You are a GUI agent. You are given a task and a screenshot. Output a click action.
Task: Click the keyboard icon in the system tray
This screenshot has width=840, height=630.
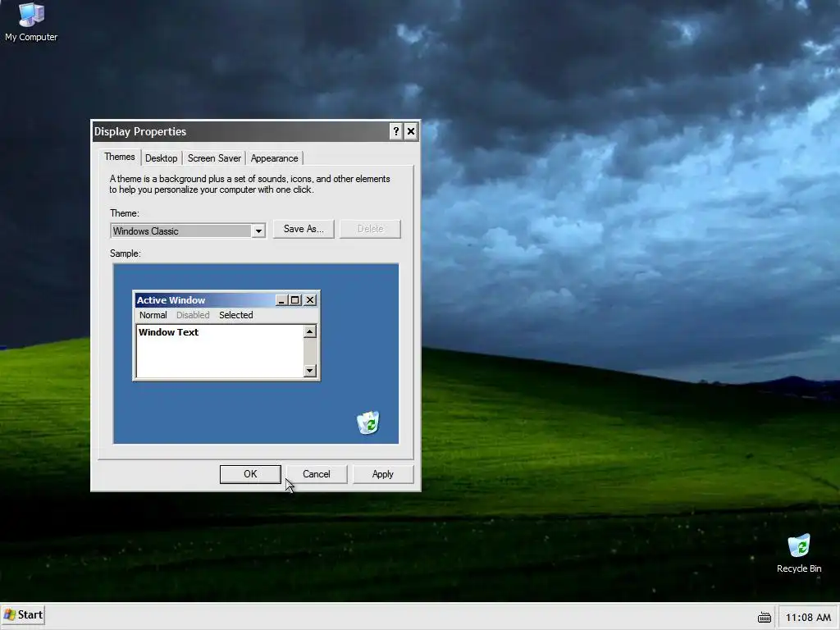(x=765, y=618)
